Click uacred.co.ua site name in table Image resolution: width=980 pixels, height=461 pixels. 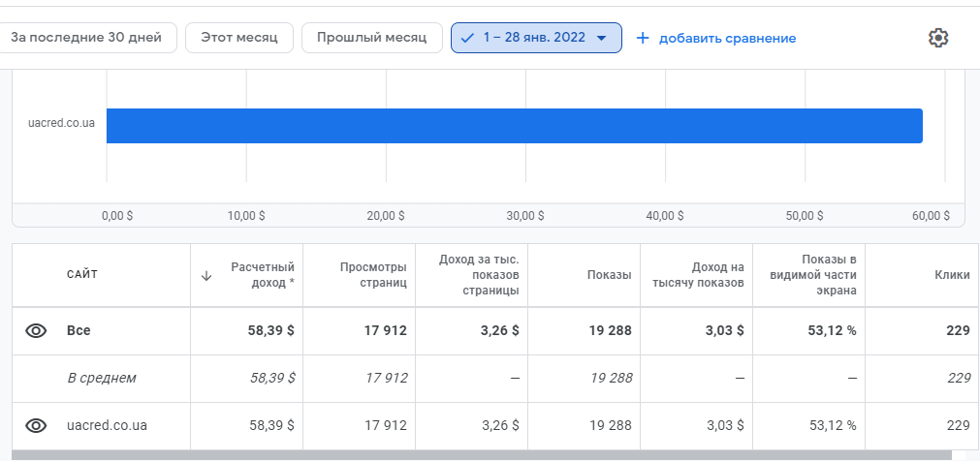tap(107, 426)
